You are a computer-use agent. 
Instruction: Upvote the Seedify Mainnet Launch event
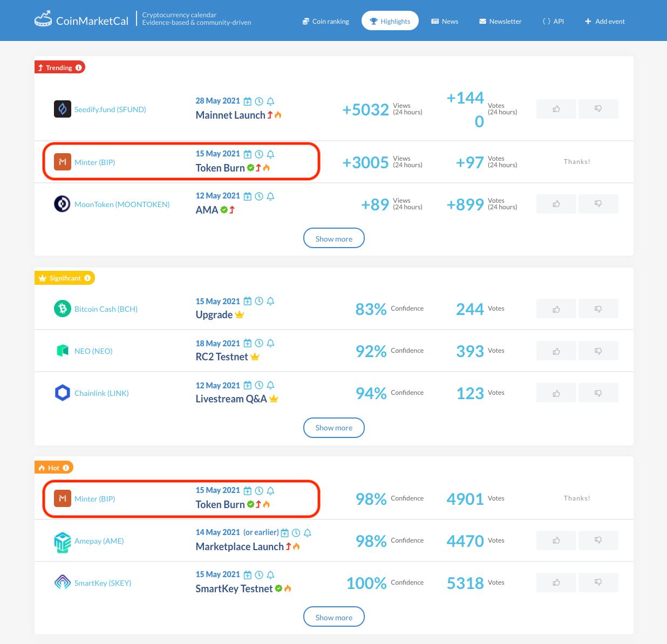(x=556, y=109)
